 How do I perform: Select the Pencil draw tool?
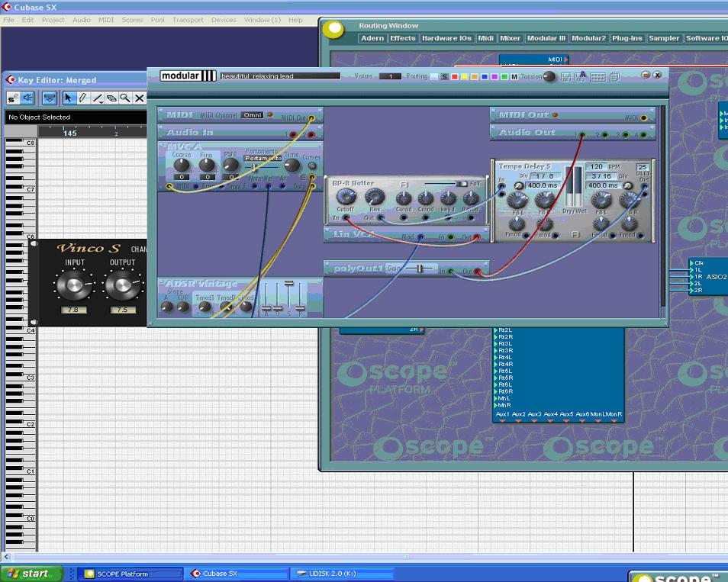(x=82, y=98)
